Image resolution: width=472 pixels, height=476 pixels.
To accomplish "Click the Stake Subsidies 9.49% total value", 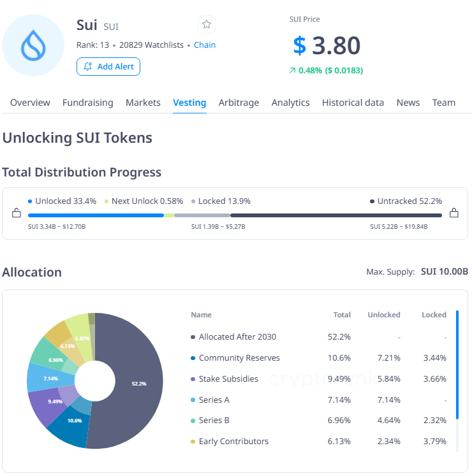I will click(339, 379).
